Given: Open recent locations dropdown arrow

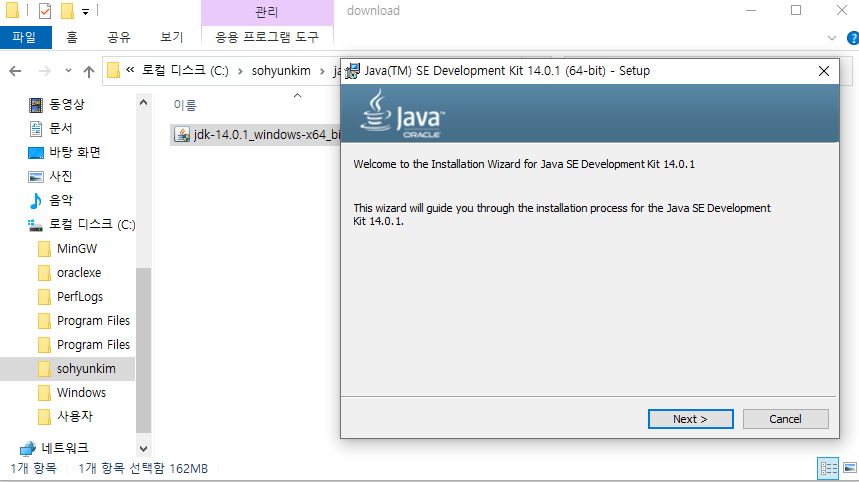Looking at the screenshot, I should (x=68, y=71).
